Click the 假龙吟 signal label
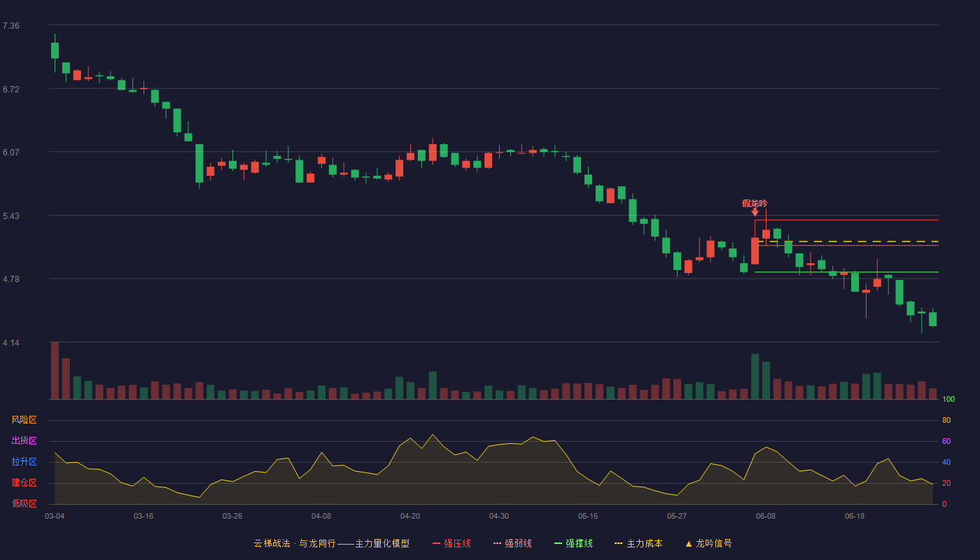980x560 pixels. 755,203
